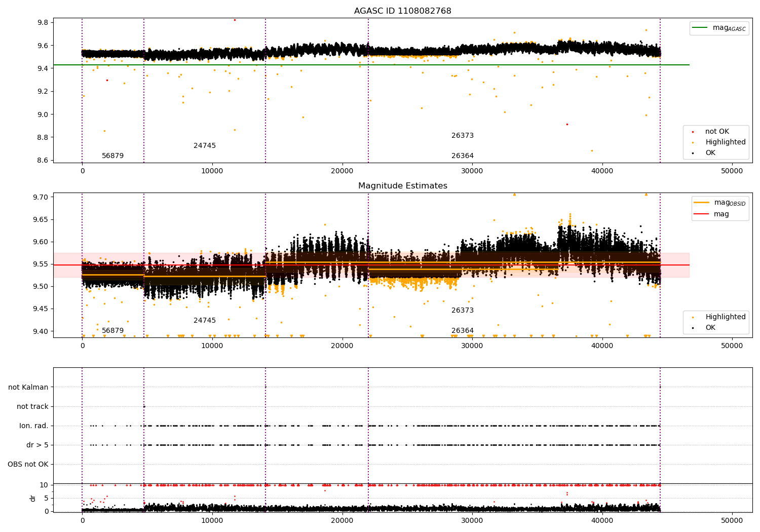760x532 pixels.
Task: Select "Highlighted" legend entry in Magnitude Estimates plot
Action: 726,317
